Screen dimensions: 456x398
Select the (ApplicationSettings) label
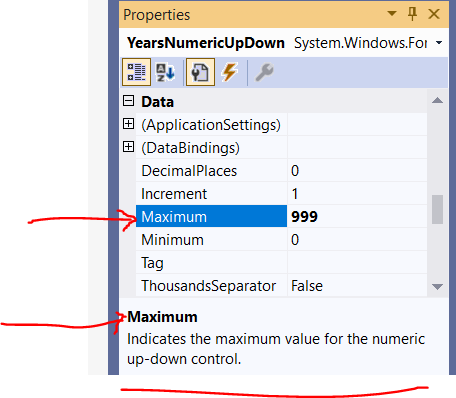coord(211,125)
